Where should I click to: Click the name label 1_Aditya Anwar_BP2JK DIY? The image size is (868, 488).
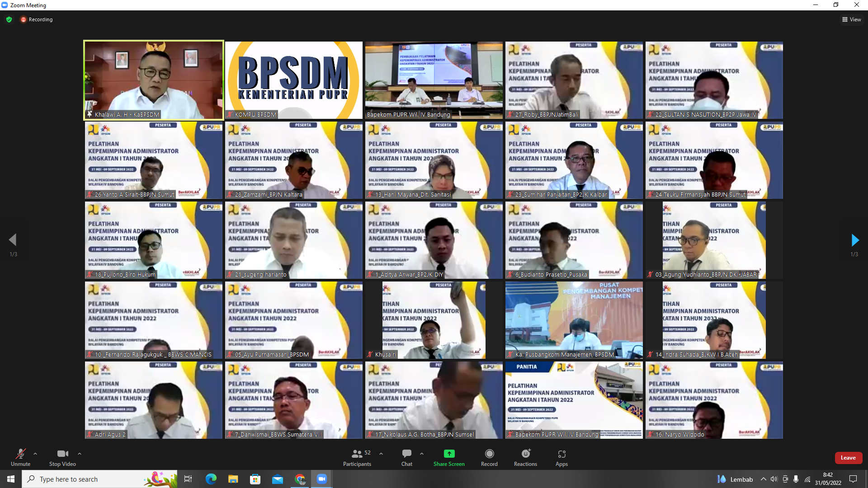point(409,275)
